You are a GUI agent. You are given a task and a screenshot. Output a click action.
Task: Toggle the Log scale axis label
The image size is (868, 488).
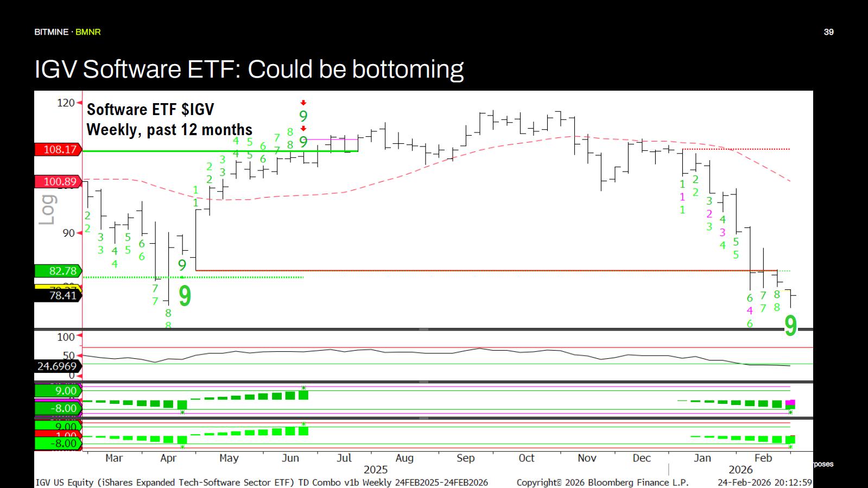coord(47,210)
